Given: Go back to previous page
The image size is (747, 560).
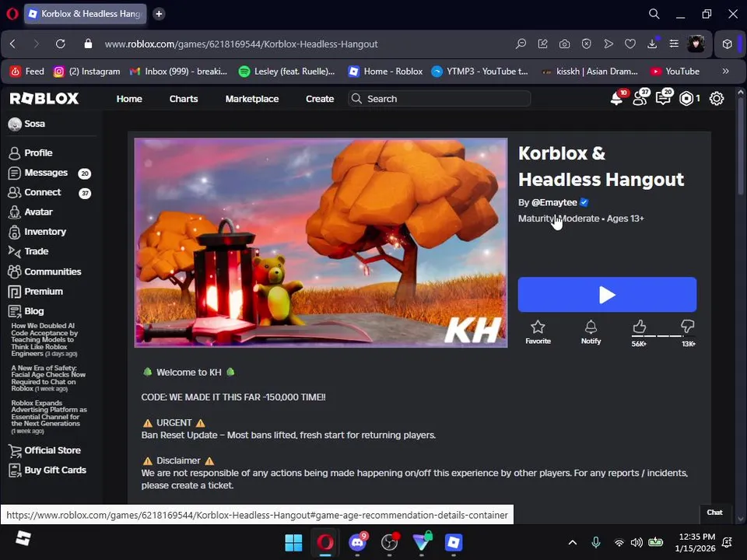Looking at the screenshot, I should [x=13, y=44].
